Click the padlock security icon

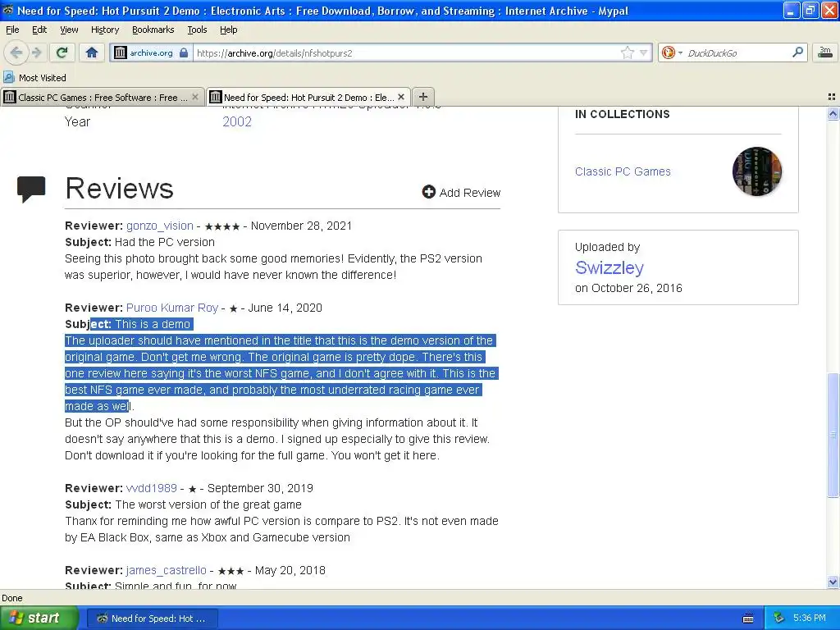click(x=183, y=52)
